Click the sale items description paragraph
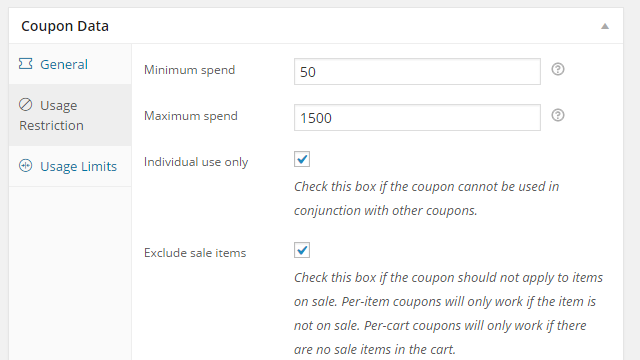The height and width of the screenshot is (360, 640). coord(448,313)
